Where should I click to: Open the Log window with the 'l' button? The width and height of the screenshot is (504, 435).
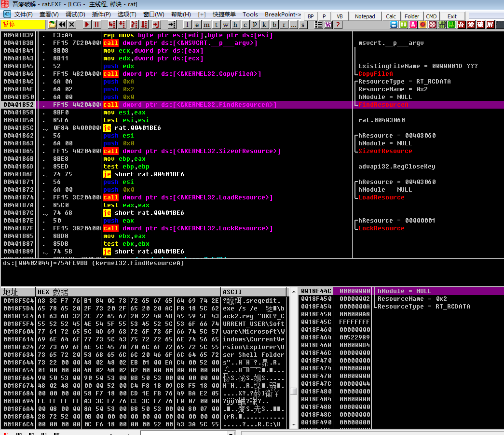(187, 25)
